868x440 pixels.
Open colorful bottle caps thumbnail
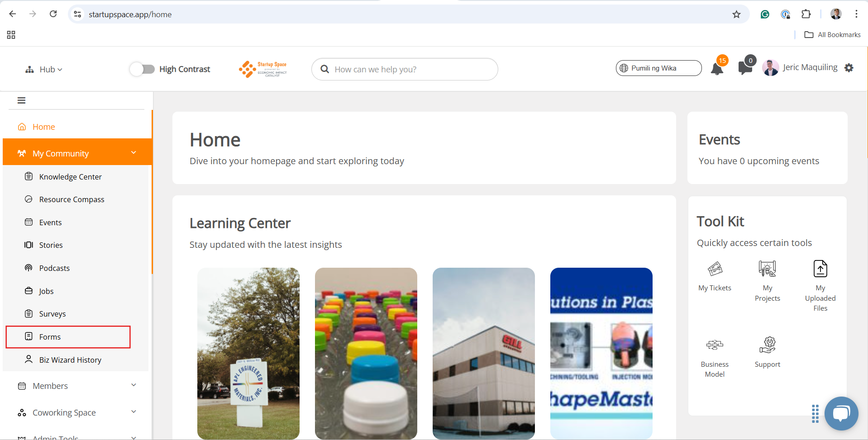366,353
